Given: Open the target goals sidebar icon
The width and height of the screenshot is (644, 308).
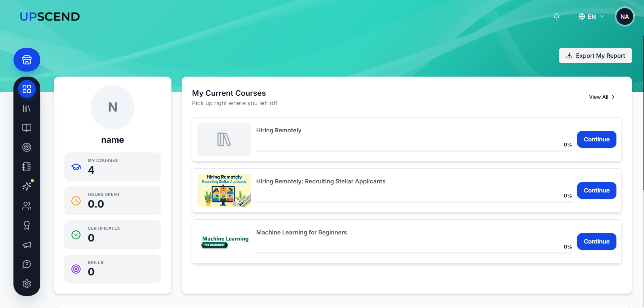Looking at the screenshot, I should pos(27,147).
